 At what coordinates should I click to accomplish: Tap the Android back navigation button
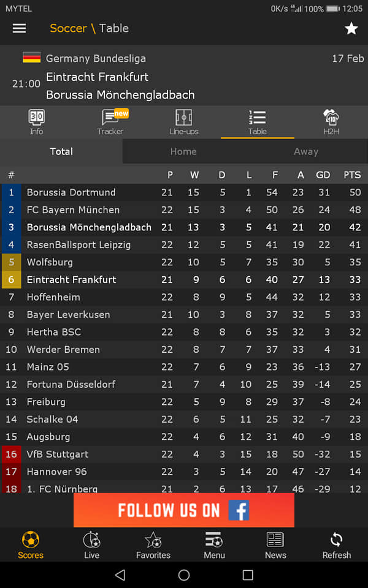pyautogui.click(x=120, y=575)
